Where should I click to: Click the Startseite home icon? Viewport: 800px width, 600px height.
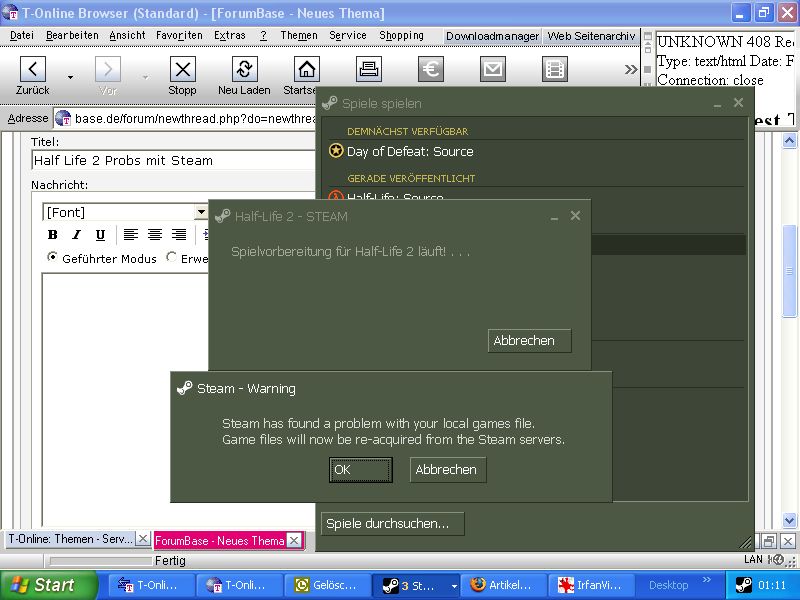click(307, 69)
